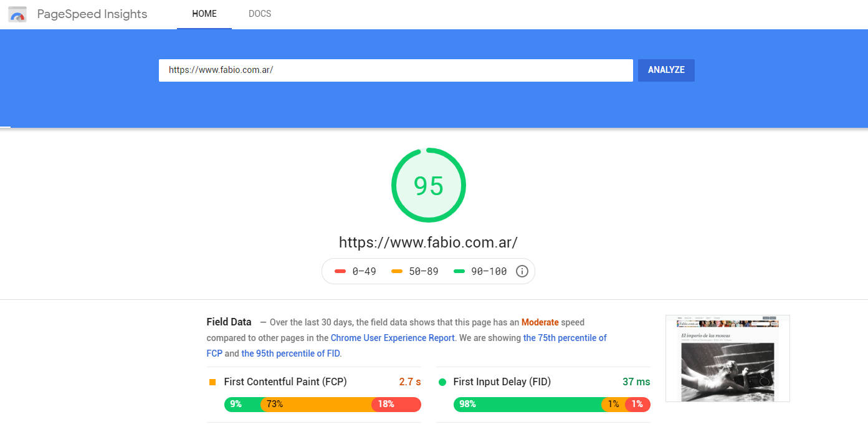Click the PageSpeed Insights logo icon
868x442 pixels.
(x=17, y=14)
